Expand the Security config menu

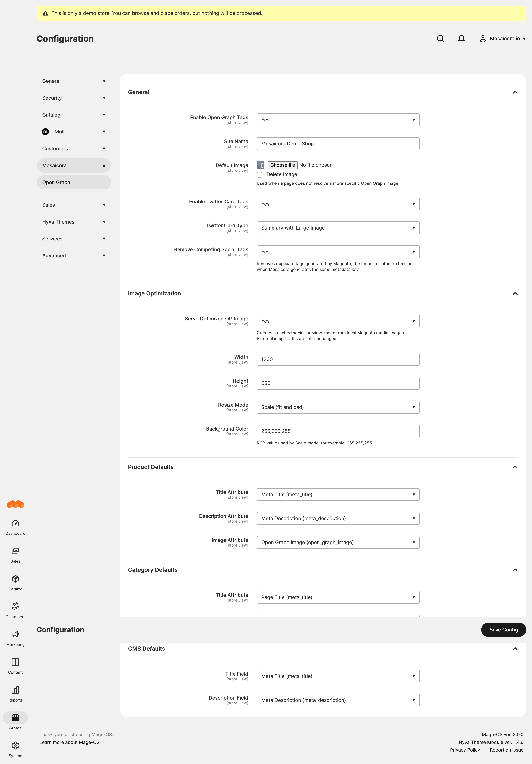(x=74, y=98)
